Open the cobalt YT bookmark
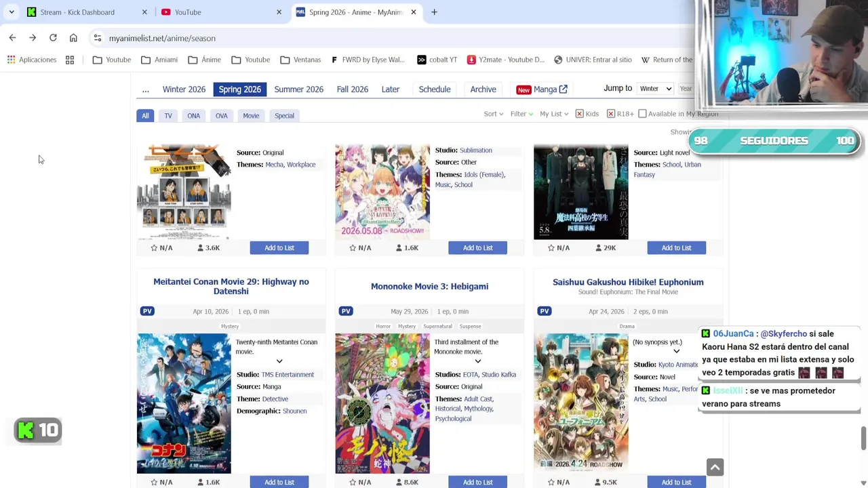 coord(437,60)
